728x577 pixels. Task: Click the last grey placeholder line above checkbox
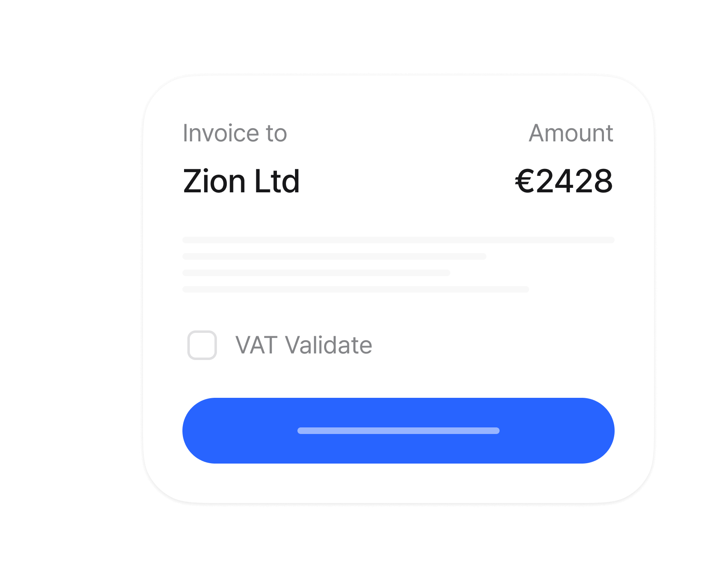(x=356, y=289)
